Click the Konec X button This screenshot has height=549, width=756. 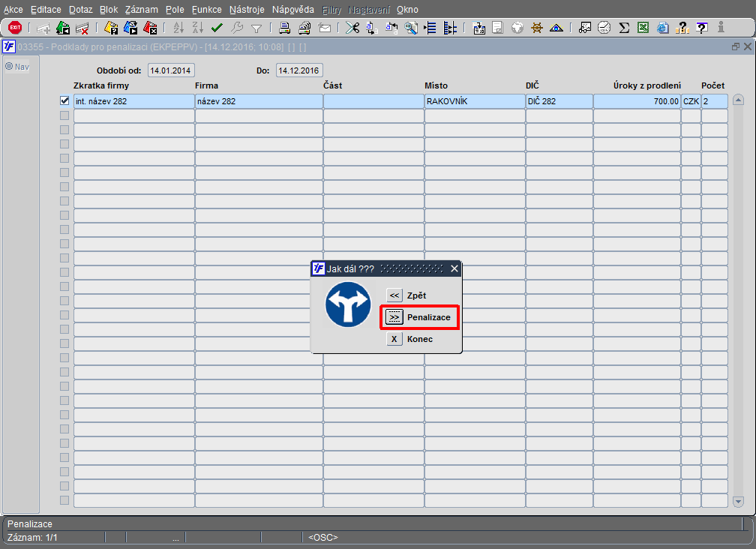tap(394, 339)
